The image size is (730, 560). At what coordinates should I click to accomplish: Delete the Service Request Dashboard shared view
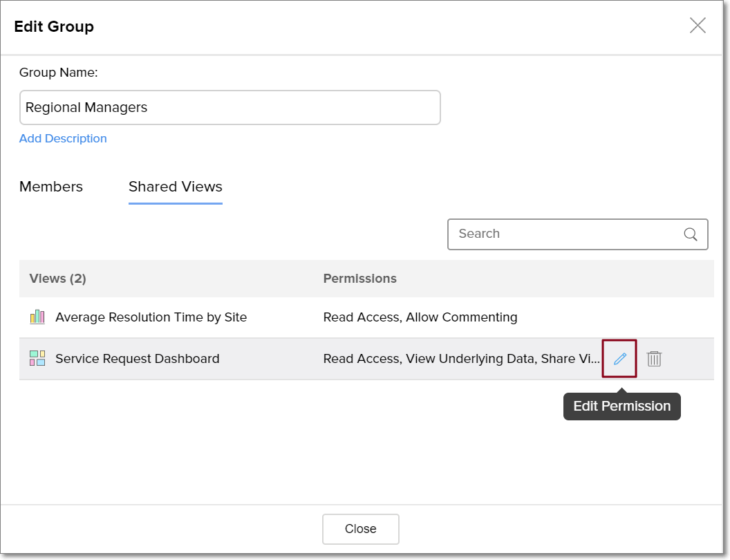[x=654, y=359]
